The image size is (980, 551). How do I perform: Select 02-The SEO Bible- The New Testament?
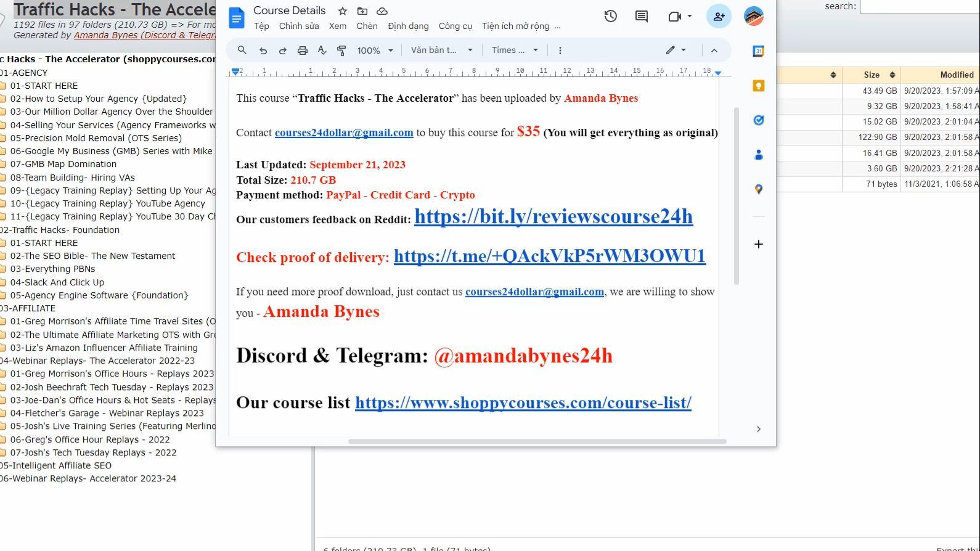coord(92,256)
